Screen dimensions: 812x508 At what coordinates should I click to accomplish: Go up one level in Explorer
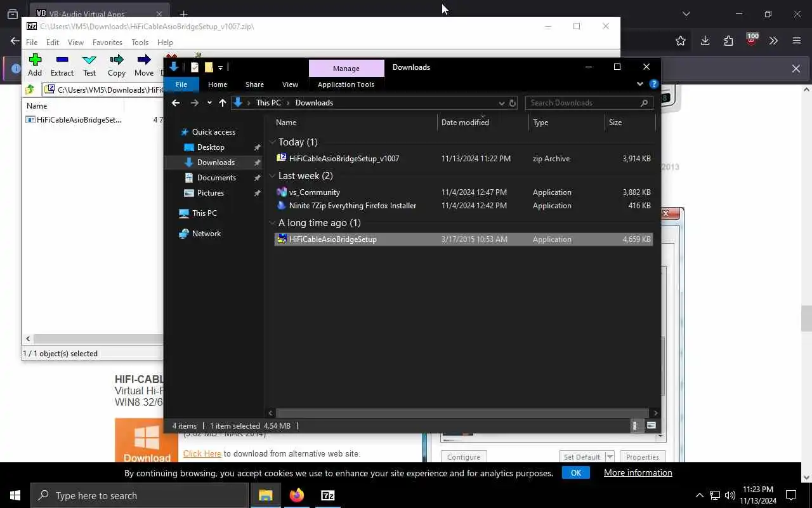click(x=223, y=103)
